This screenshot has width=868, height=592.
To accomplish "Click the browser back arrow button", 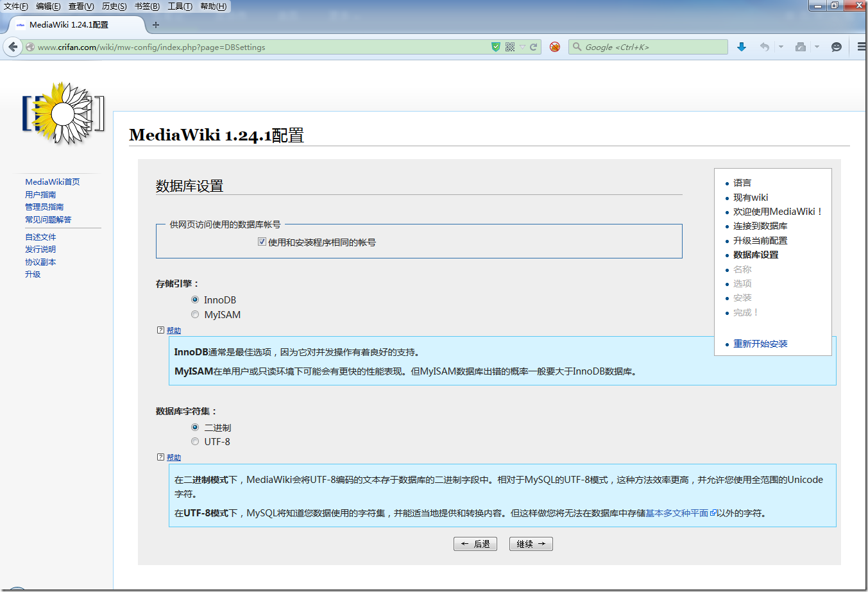I will 13,47.
